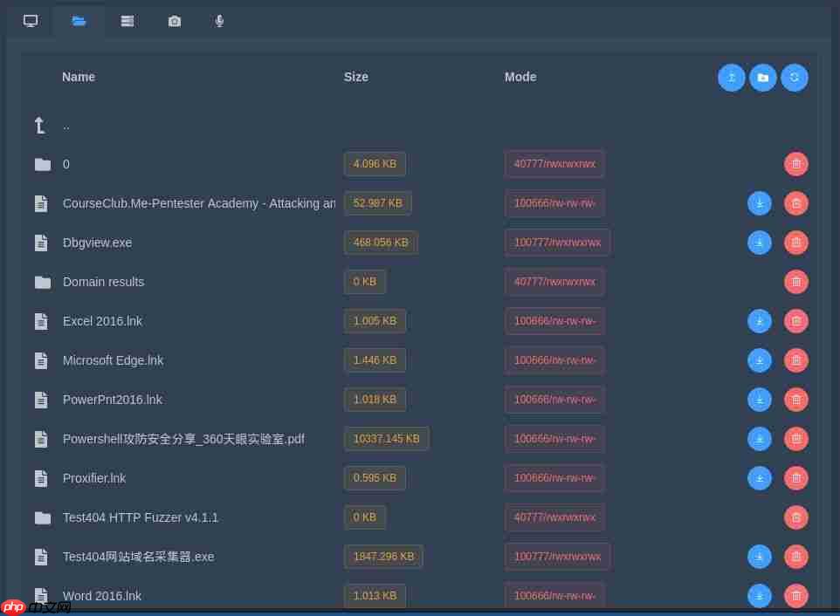
Task: Delete the "0" folder
Action: 796,164
